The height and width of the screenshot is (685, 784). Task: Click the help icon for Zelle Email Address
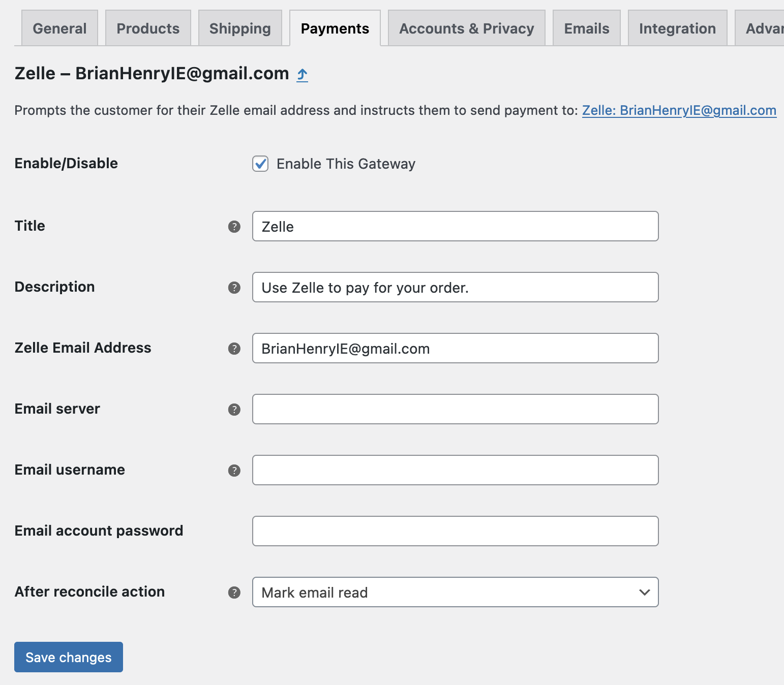pyautogui.click(x=234, y=349)
